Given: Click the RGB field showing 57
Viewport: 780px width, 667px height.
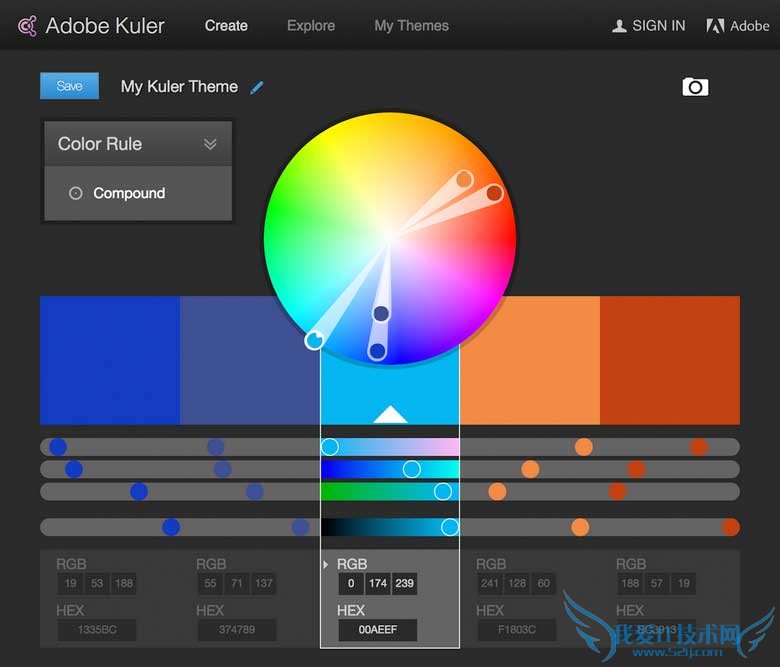Looking at the screenshot, I should tap(657, 583).
